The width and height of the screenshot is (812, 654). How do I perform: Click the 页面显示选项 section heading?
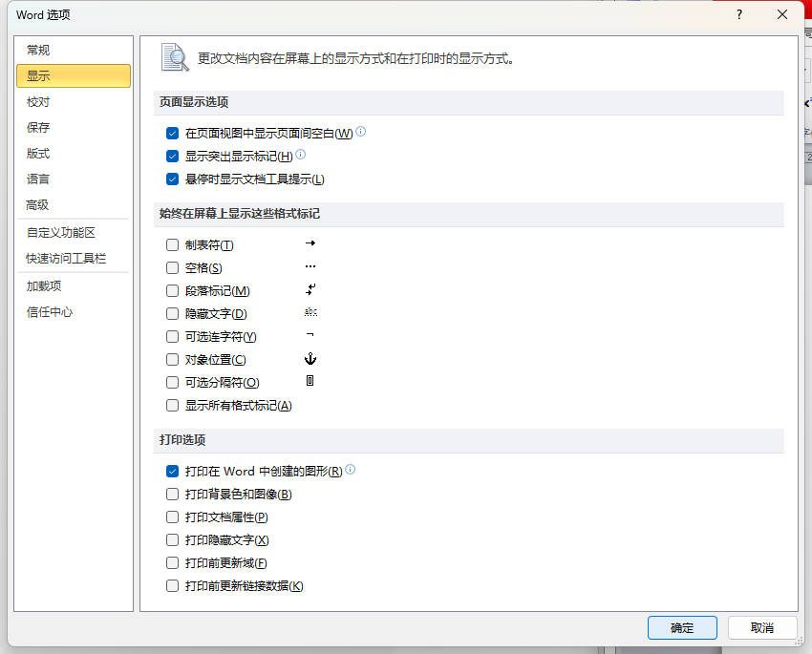point(194,102)
